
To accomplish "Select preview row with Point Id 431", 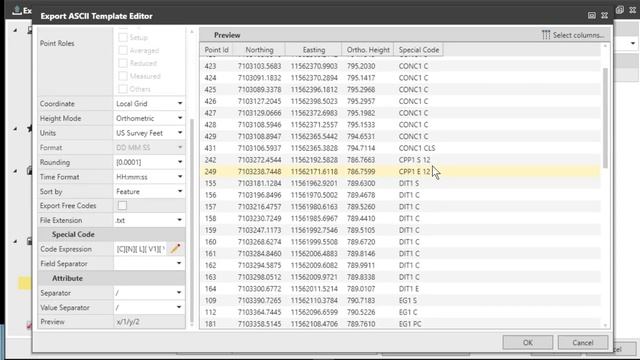I will [400, 148].
